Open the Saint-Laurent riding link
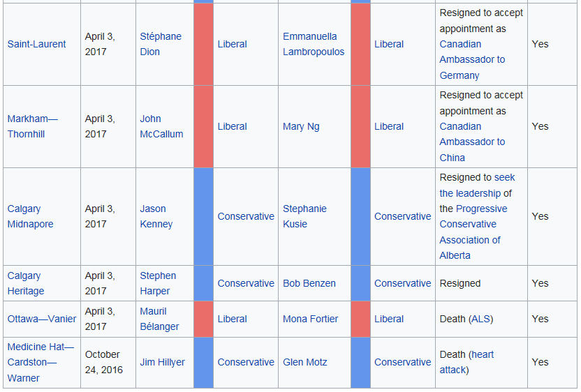The height and width of the screenshot is (392, 581). coord(36,44)
